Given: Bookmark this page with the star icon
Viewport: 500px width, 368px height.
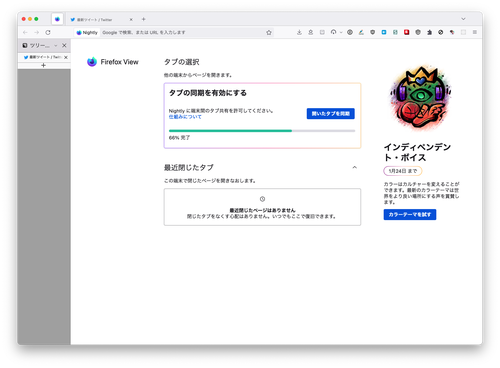Looking at the screenshot, I should click(x=269, y=32).
